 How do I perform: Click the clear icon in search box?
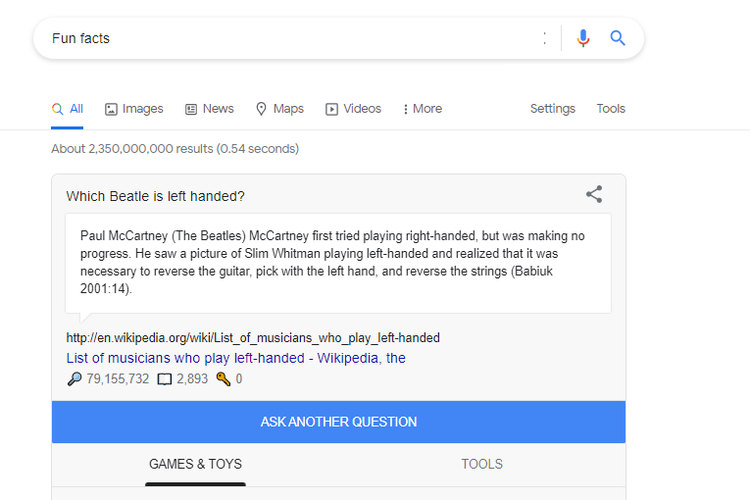point(545,38)
